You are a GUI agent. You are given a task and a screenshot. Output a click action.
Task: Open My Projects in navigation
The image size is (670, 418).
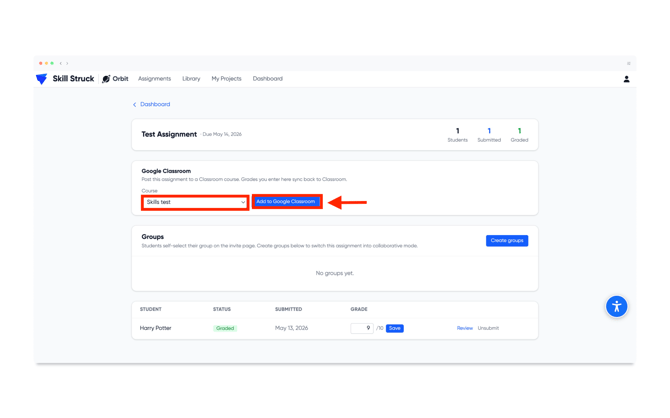(x=226, y=79)
